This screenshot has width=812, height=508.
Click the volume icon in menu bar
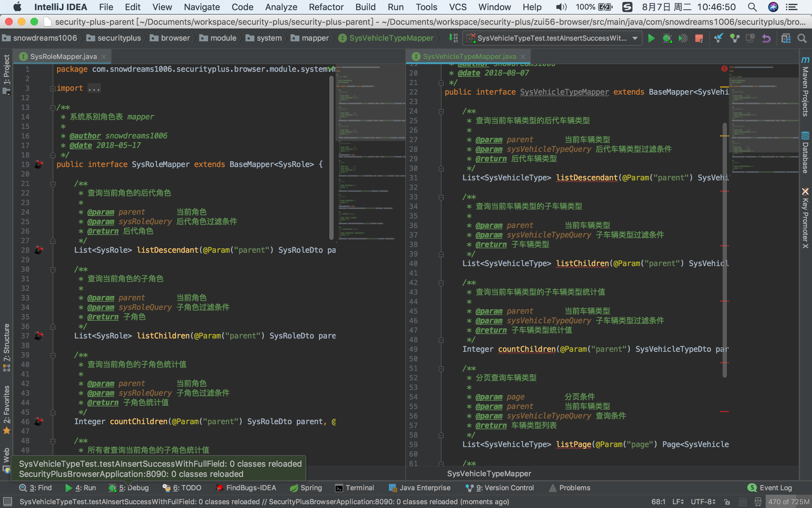point(561,7)
